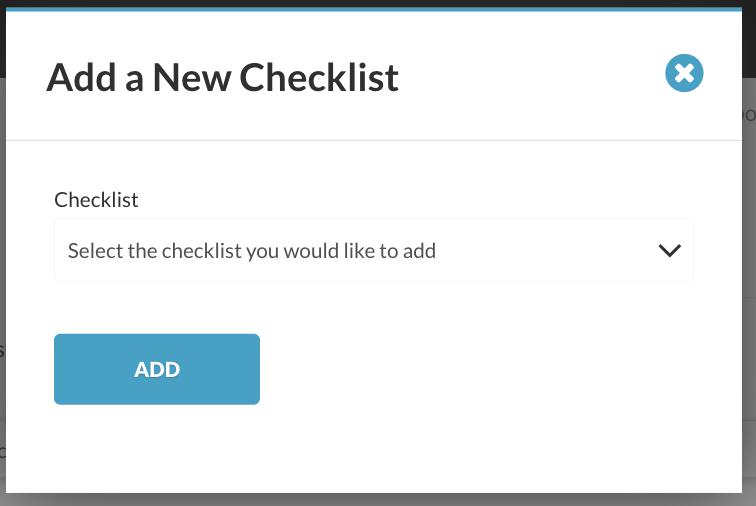
Task: Click the dimmed backdrop left of the modal
Action: coord(2,289)
